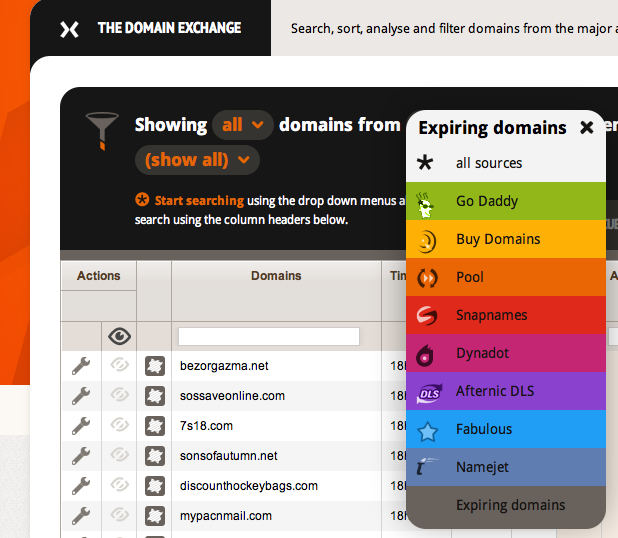Choose Go Daddy source

click(506, 201)
